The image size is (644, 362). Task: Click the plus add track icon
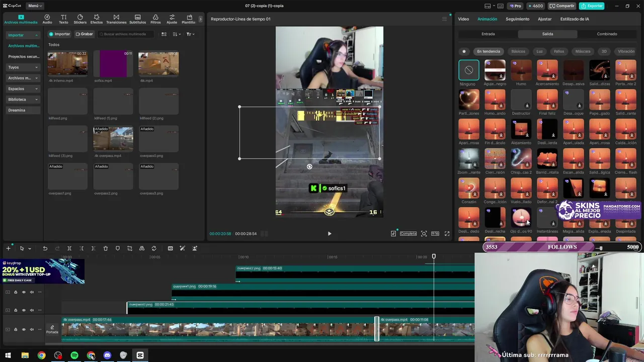tap(8, 248)
